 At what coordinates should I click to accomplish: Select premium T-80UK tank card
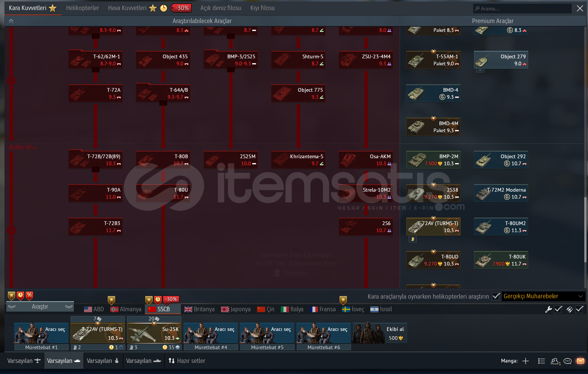tap(501, 260)
